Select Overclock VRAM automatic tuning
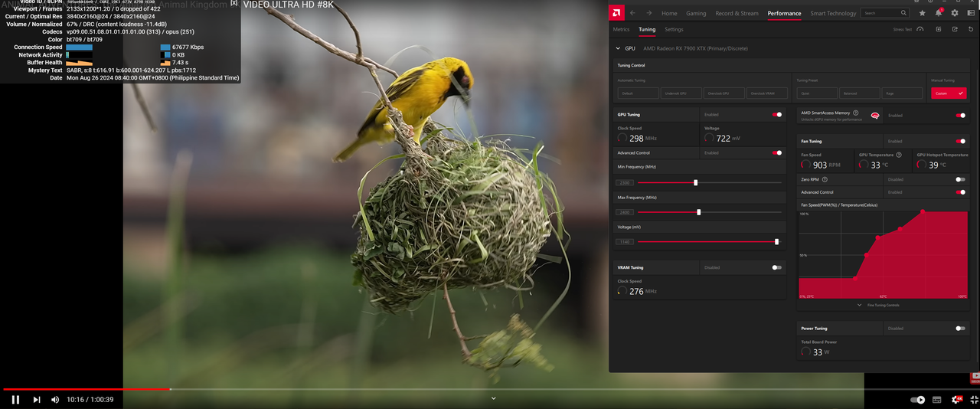 (767, 93)
